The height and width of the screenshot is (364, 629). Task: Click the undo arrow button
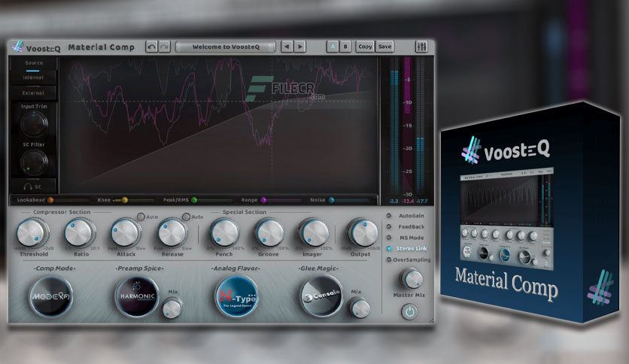(x=152, y=47)
